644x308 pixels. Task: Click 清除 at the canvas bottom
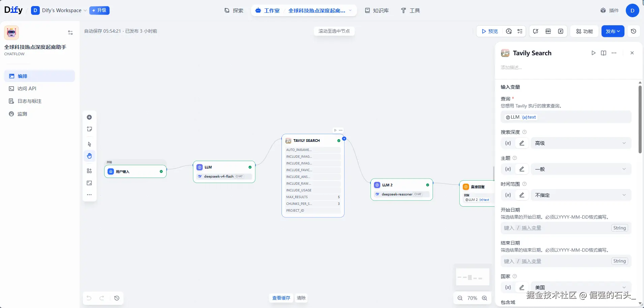point(301,298)
